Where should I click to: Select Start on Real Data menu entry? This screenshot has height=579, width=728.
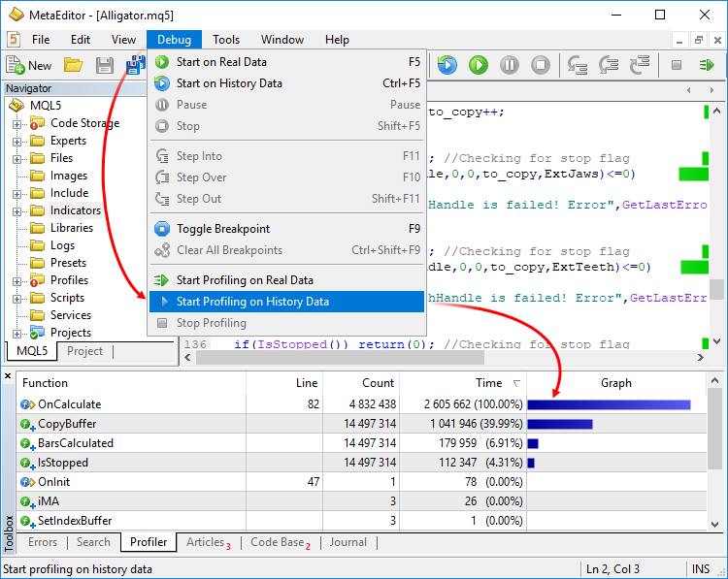coord(221,62)
